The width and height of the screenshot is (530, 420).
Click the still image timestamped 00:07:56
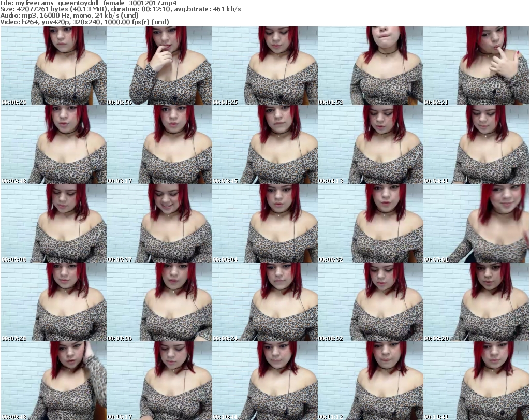coord(159,302)
